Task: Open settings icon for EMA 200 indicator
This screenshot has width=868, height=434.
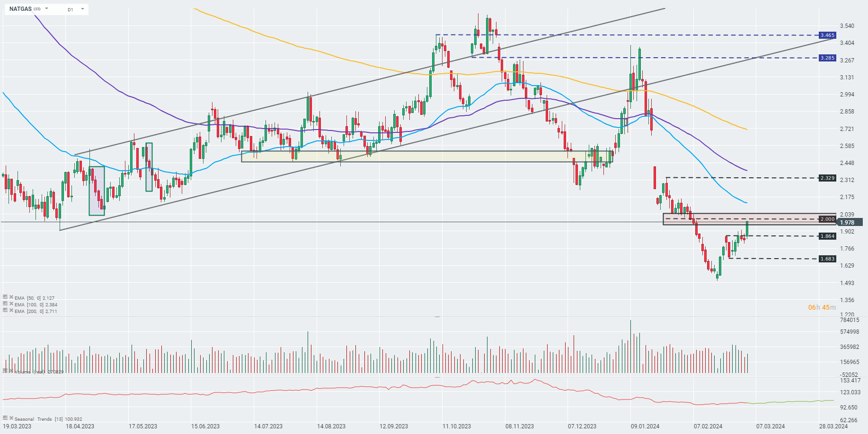Action: tap(5, 311)
